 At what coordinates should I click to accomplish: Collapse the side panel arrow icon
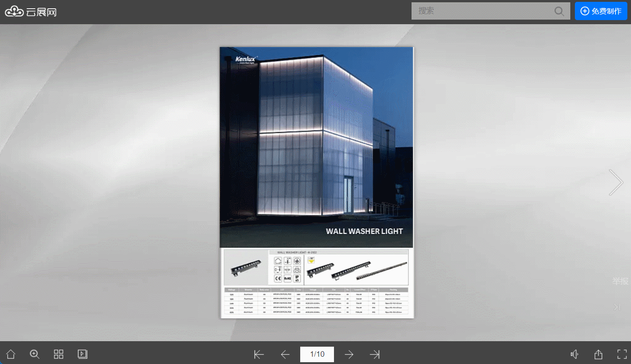click(x=617, y=307)
